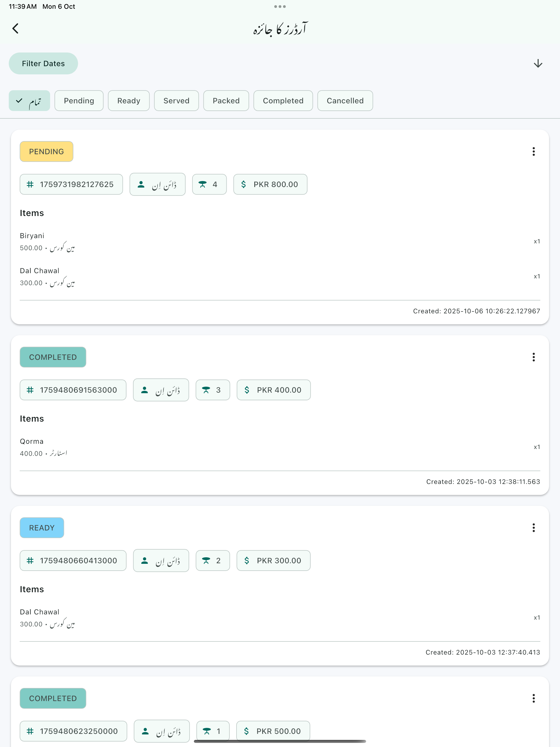This screenshot has width=560, height=747.
Task: Click person icon in the PKR 500.00 order
Action: click(145, 731)
